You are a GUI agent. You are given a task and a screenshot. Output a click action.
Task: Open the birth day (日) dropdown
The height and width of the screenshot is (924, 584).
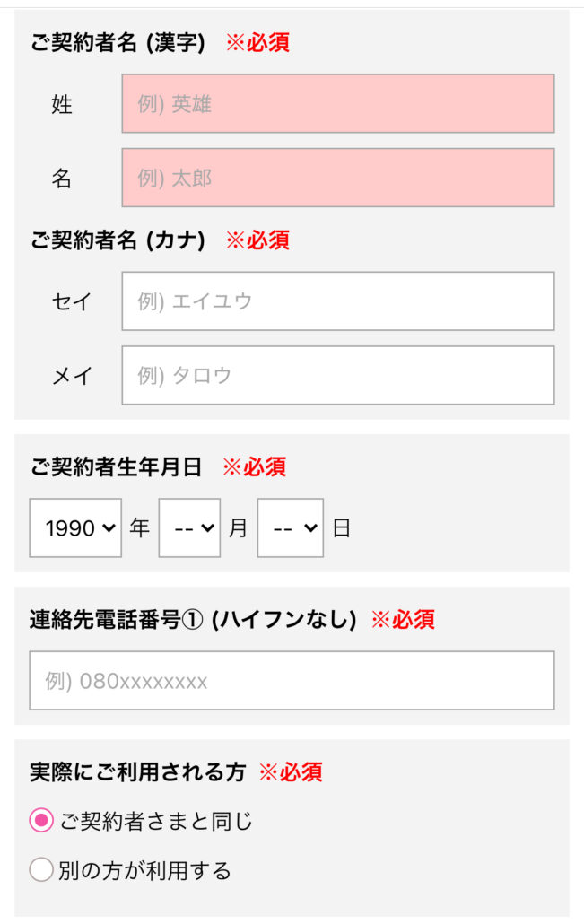click(x=291, y=528)
